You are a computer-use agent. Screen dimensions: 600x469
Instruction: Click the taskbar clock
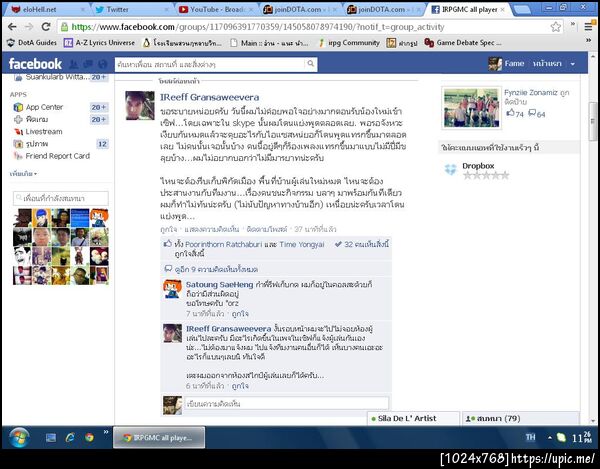[x=581, y=437]
